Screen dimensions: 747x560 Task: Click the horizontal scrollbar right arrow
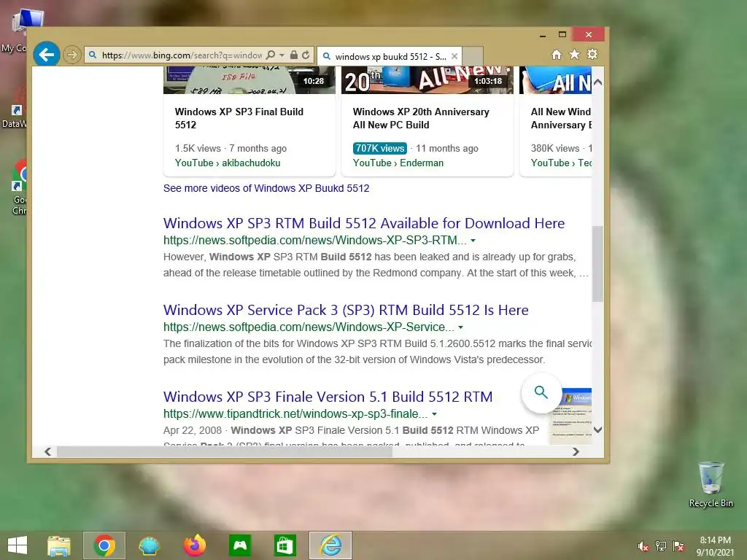576,451
